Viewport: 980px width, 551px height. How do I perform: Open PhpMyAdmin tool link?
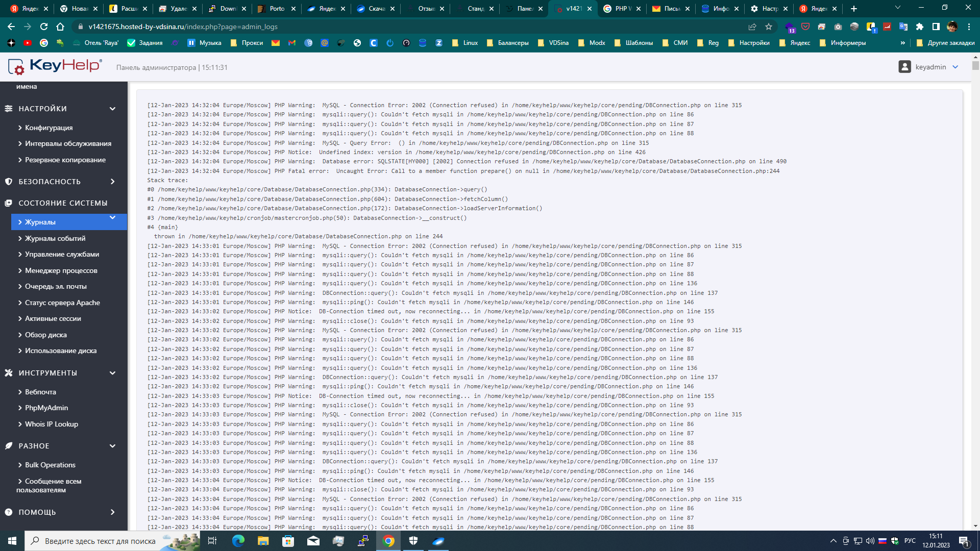[46, 408]
